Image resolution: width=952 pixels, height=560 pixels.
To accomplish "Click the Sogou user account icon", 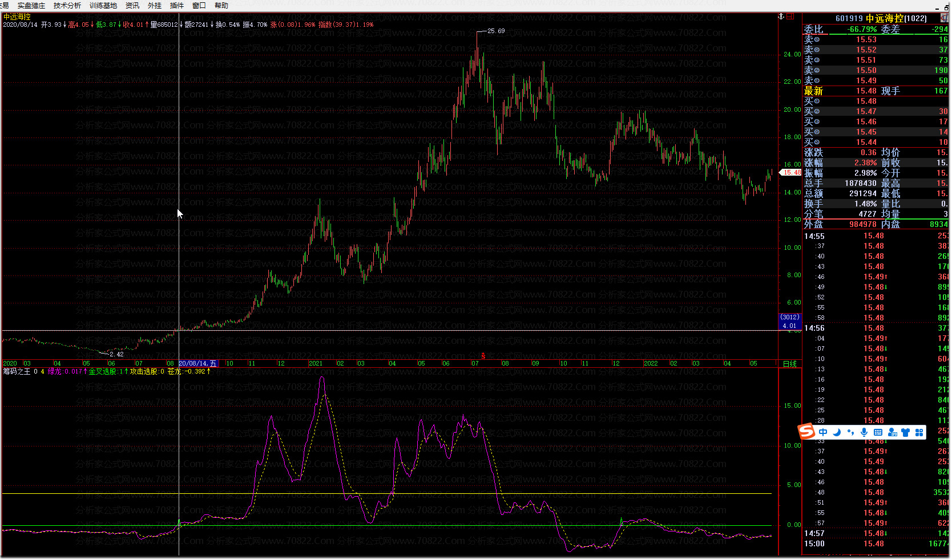I will click(893, 432).
